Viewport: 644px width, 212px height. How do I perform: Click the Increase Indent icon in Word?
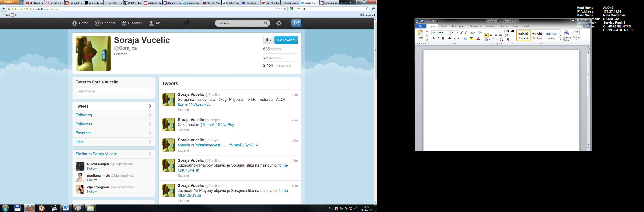pos(512,31)
